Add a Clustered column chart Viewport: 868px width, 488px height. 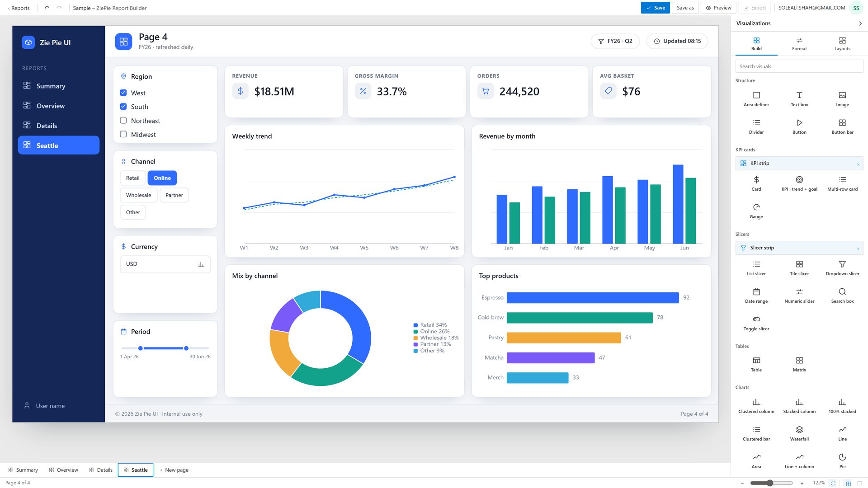pyautogui.click(x=756, y=406)
